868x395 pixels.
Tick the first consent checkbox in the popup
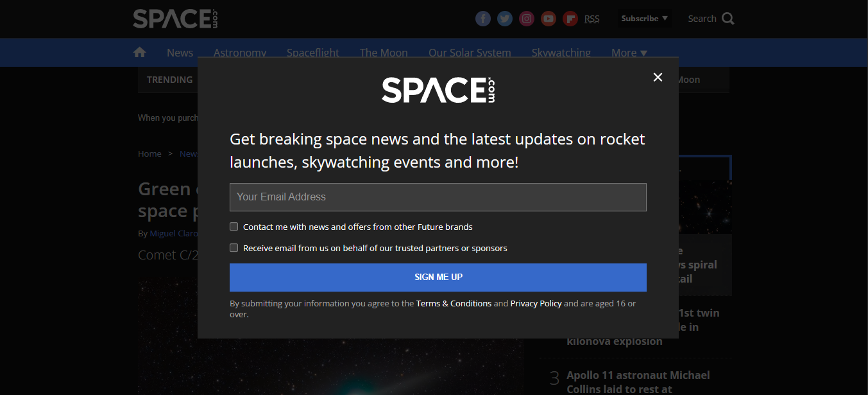[234, 226]
